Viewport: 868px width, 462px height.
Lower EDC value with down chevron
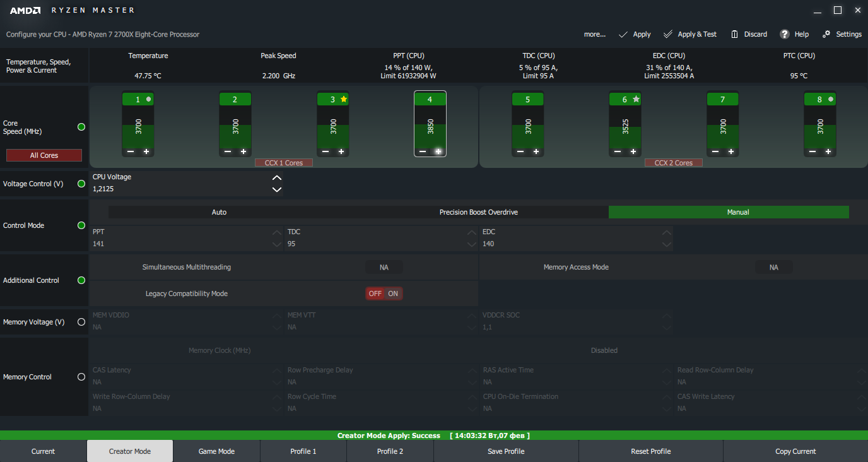pyautogui.click(x=666, y=244)
